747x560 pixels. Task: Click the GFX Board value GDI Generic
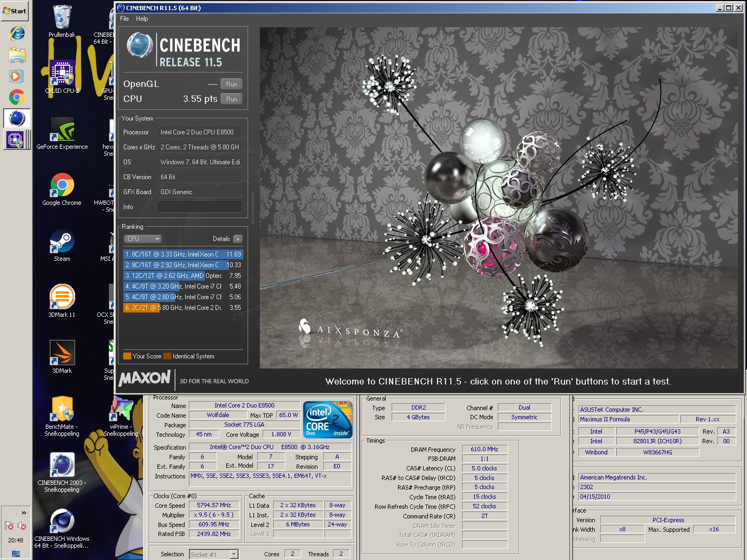(200, 192)
